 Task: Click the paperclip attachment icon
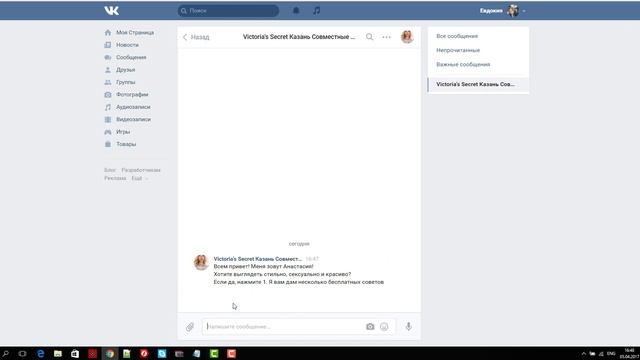(x=190, y=327)
